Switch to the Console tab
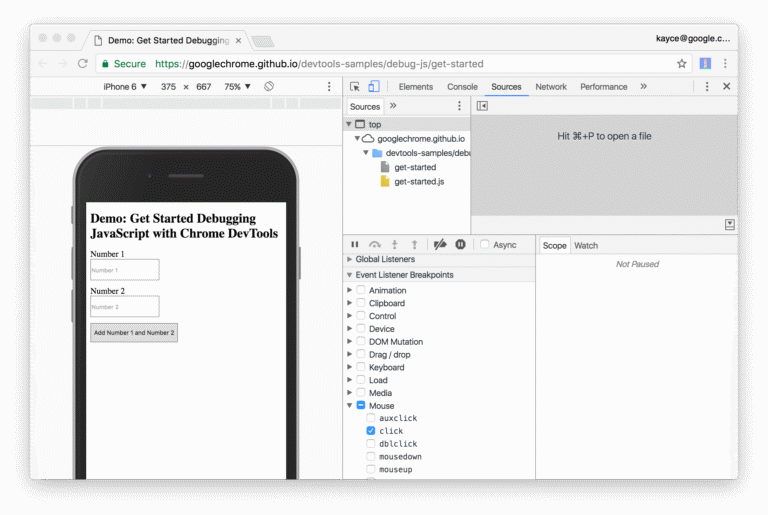 [462, 87]
